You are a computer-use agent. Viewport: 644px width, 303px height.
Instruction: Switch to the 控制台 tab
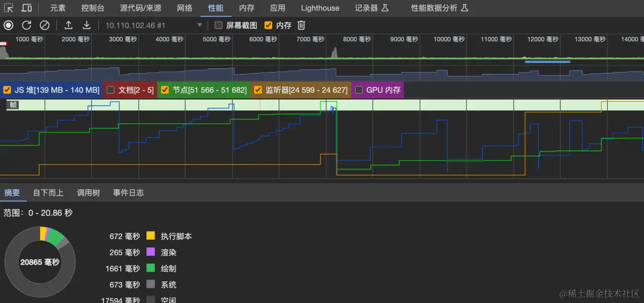click(93, 8)
